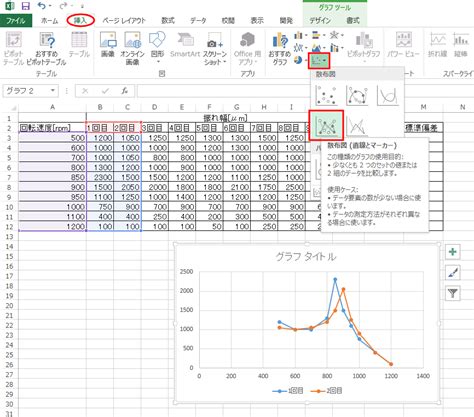The width and height of the screenshot is (474, 417).
Task: Choose scatter with straight lines only
Action: (x=357, y=126)
